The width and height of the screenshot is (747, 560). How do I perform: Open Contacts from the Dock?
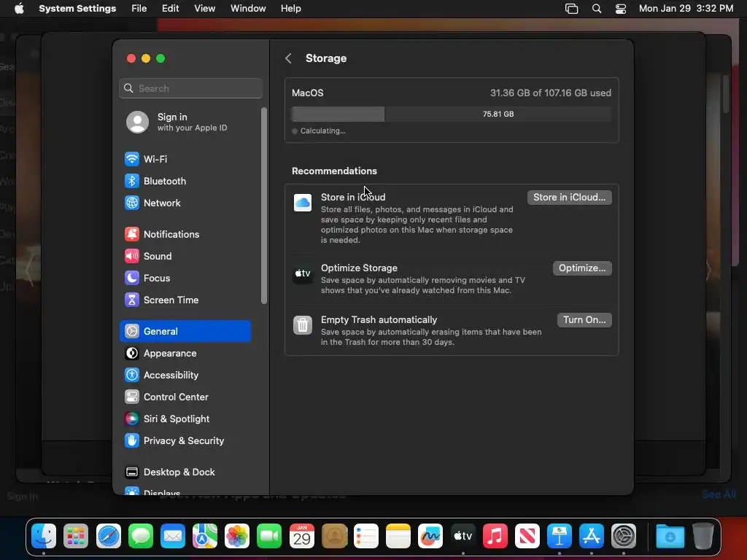(x=334, y=537)
